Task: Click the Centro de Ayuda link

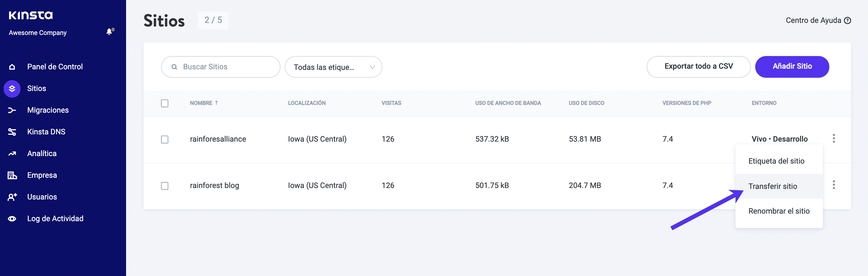Action: 818,20
